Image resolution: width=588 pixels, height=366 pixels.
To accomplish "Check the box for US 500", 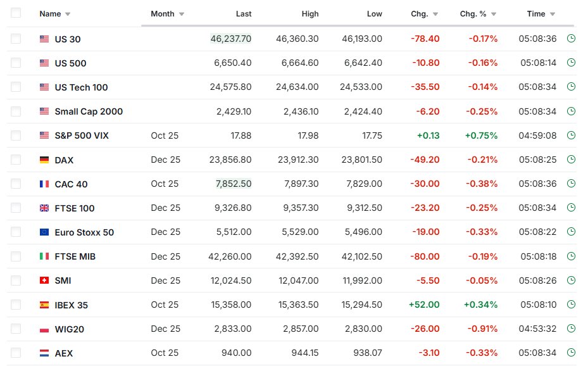I will pos(16,63).
